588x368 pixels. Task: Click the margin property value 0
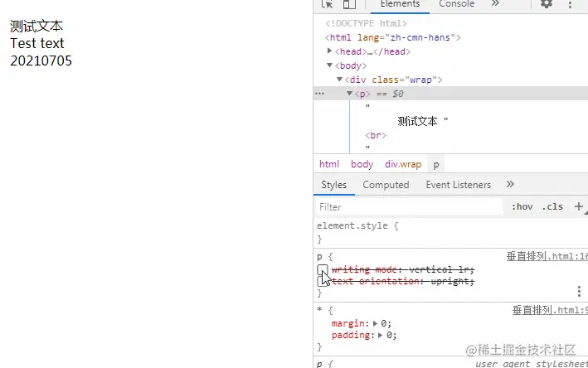(384, 323)
